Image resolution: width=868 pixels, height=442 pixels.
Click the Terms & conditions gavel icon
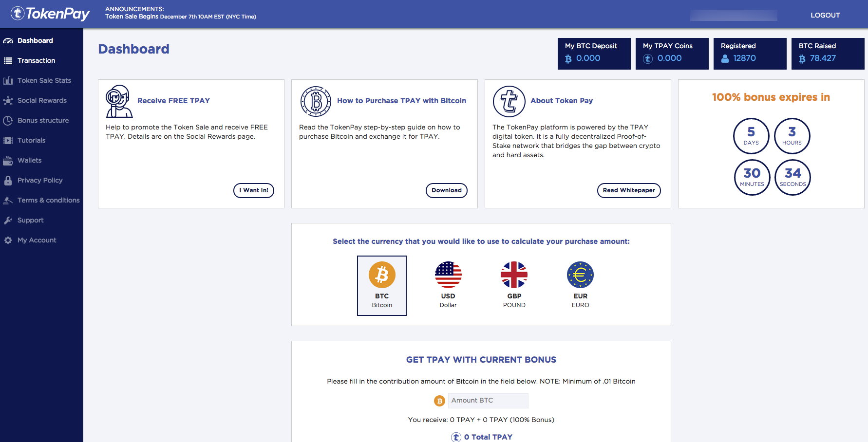[x=8, y=201]
